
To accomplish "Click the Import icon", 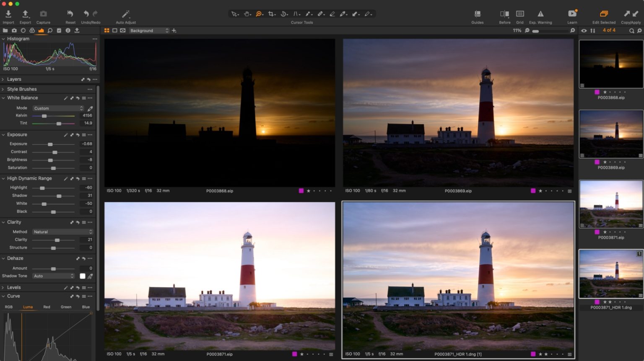I will [8, 14].
